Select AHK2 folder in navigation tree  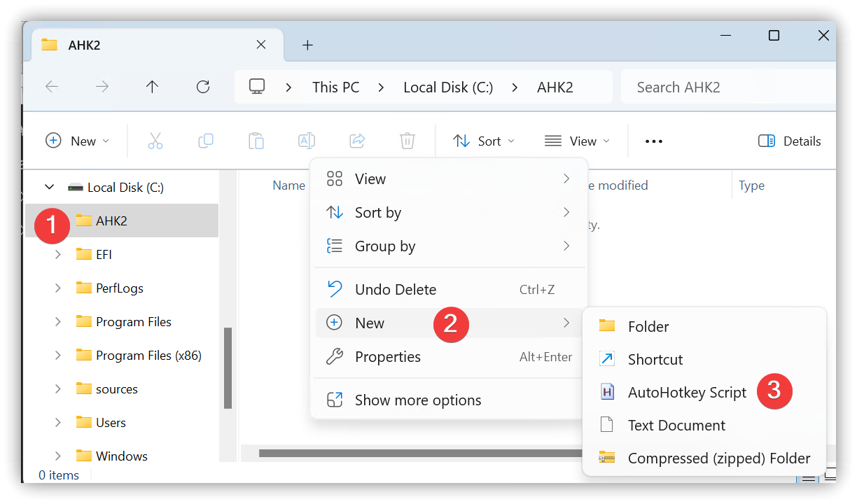point(122,221)
